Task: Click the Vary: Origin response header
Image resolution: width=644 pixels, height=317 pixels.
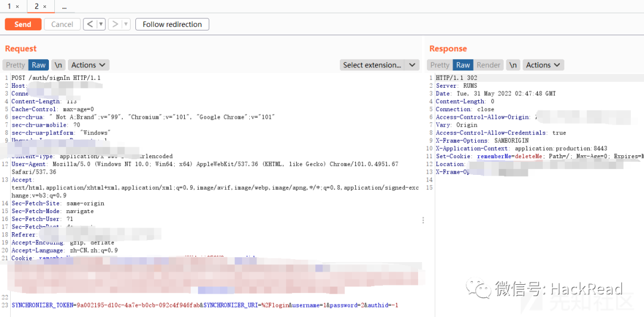Action: pyautogui.click(x=456, y=125)
